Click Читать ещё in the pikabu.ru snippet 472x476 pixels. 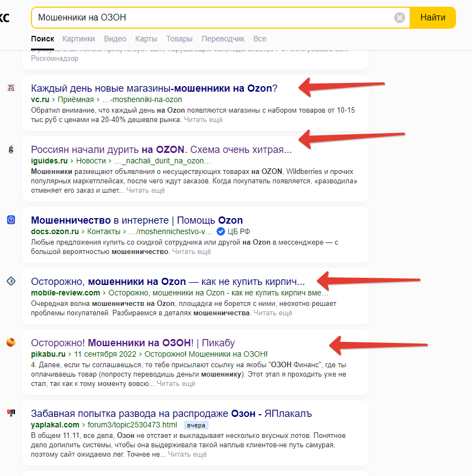[176, 384]
